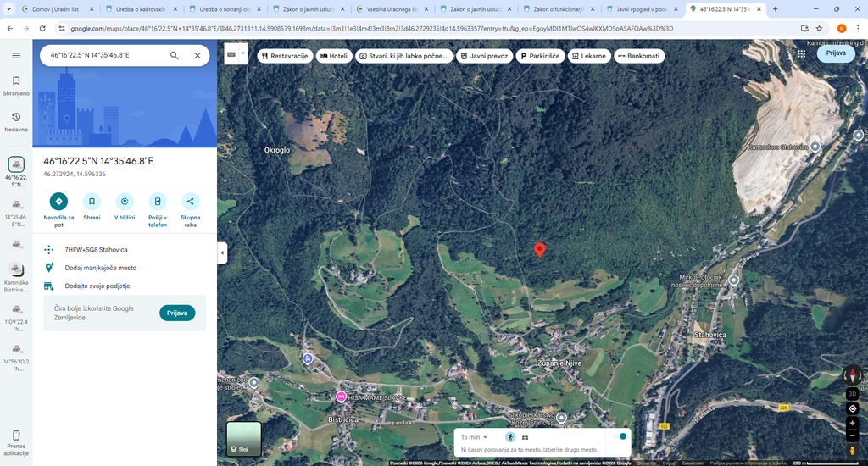Viewport: 868px width, 466px height.
Task: Share location via Skupna raba icon
Action: click(191, 202)
